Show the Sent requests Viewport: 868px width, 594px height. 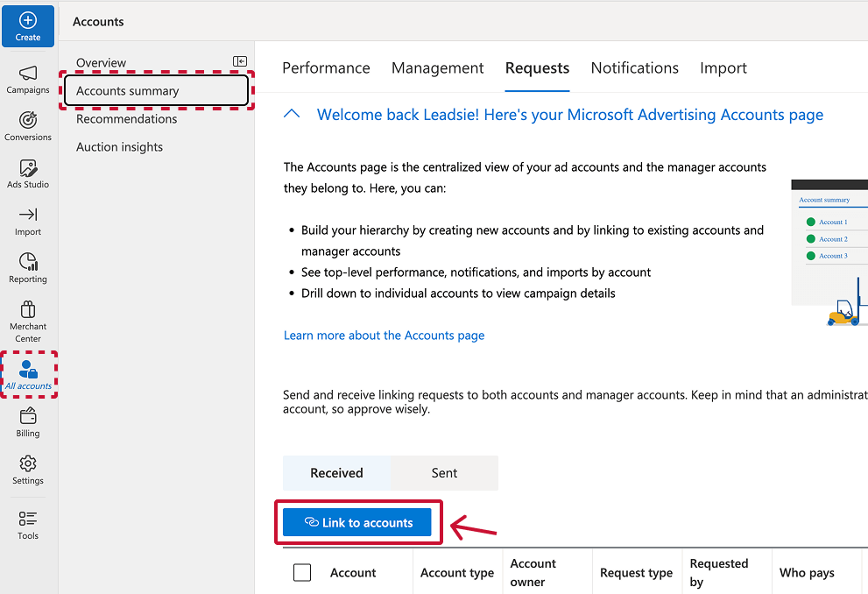coord(445,473)
